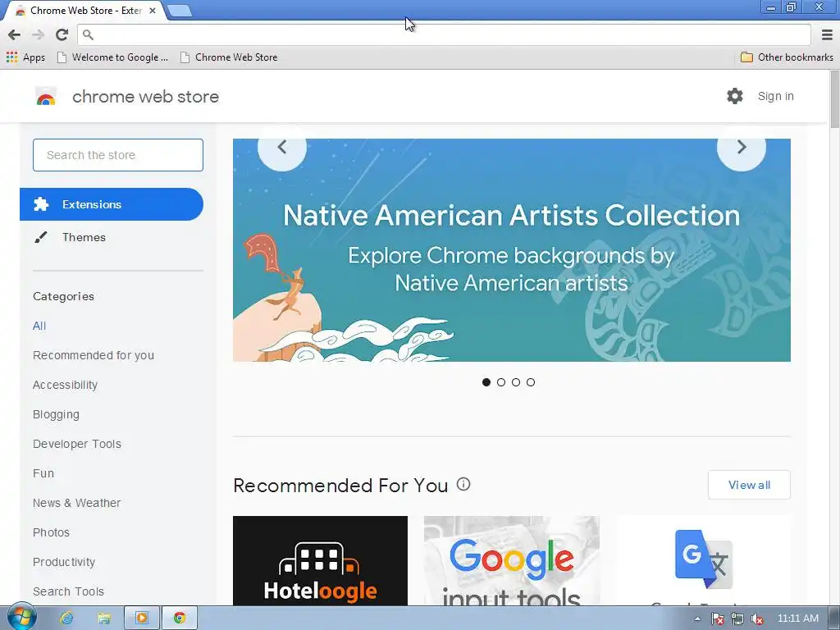Viewport: 840px width, 630px height.
Task: Click the Action Center flag tray icon
Action: pyautogui.click(x=717, y=619)
